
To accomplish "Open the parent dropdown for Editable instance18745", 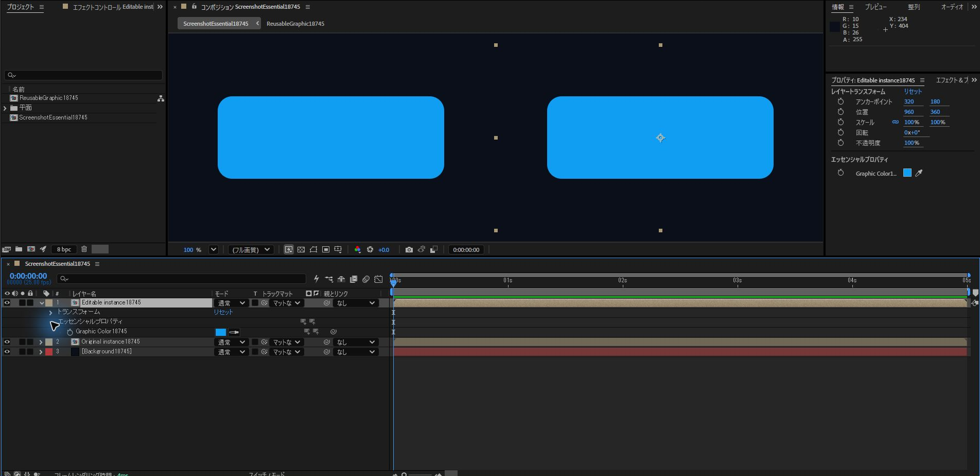I will [x=355, y=303].
